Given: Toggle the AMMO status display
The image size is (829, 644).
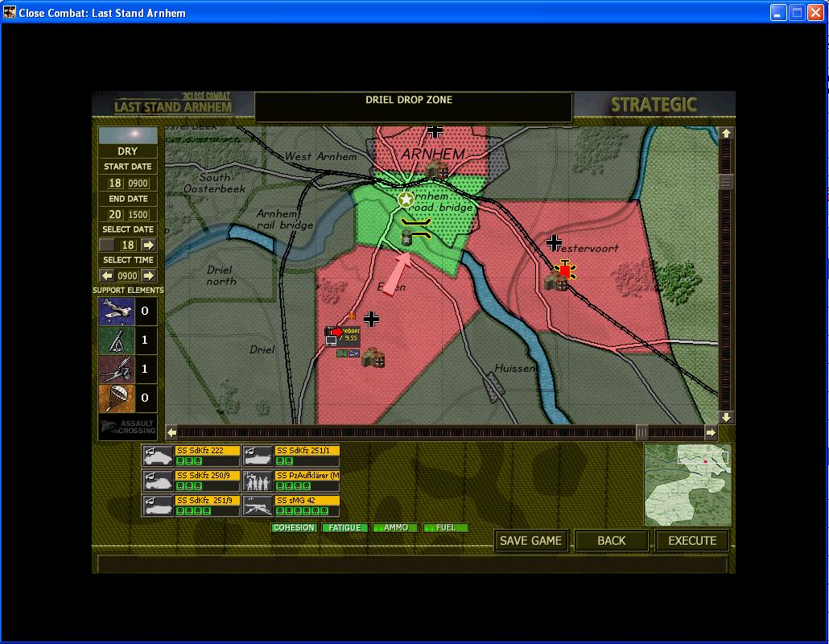Looking at the screenshot, I should [x=395, y=528].
